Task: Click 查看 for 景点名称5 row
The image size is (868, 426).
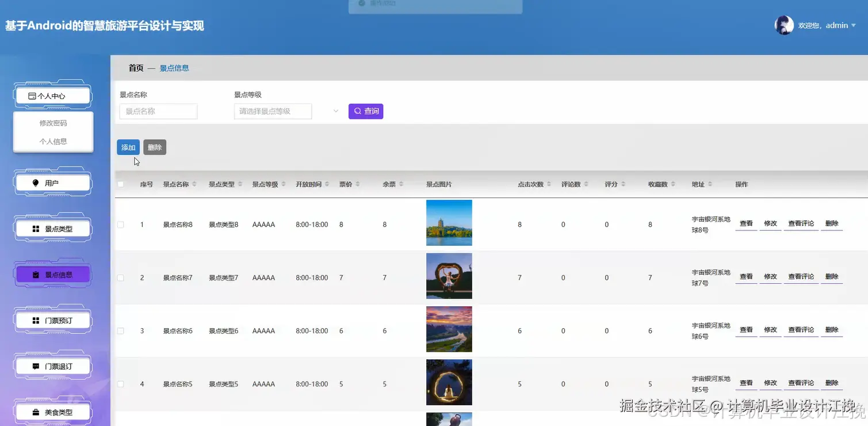Action: 746,383
